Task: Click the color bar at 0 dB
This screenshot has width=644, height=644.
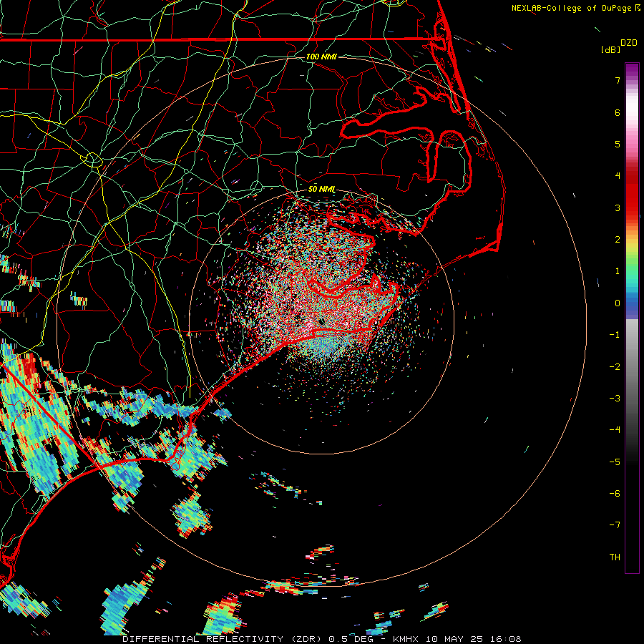Action: [632, 303]
